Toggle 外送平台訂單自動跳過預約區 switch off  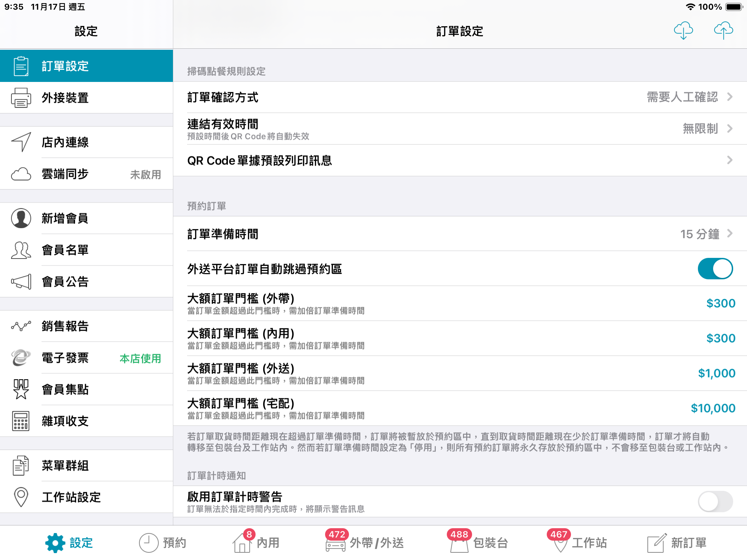(x=715, y=269)
